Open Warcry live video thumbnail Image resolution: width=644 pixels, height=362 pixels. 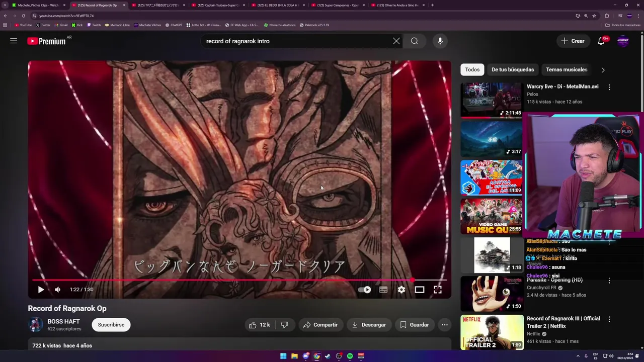point(492,100)
